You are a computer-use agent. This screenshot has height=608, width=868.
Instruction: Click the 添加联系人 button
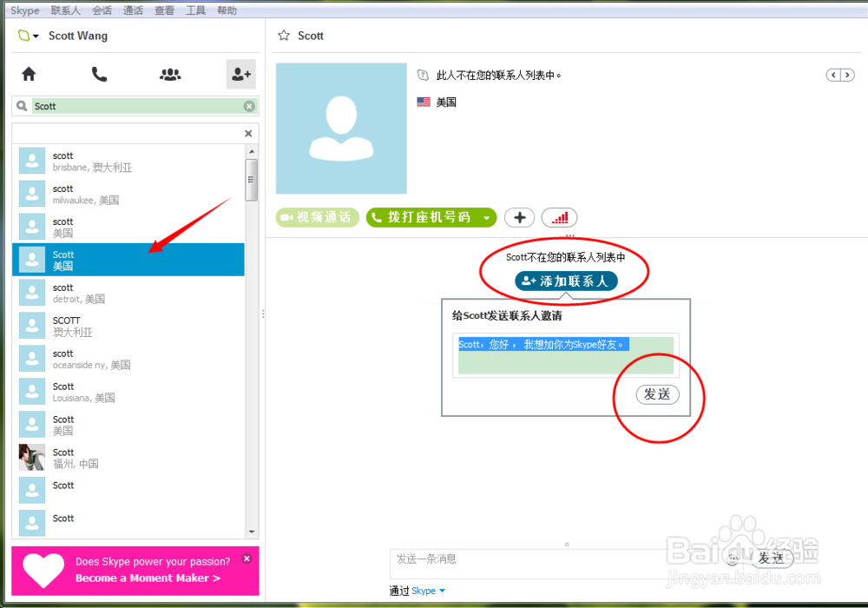pyautogui.click(x=566, y=281)
